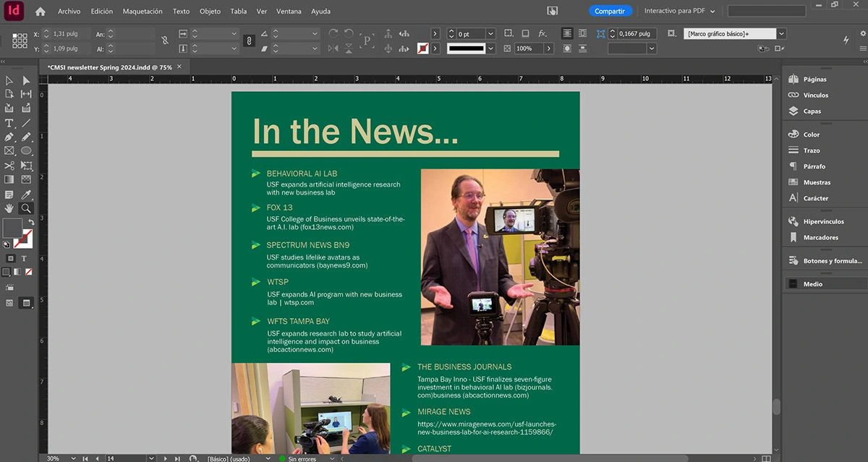Select the Note tool
This screenshot has height=462, width=868.
(x=9, y=194)
